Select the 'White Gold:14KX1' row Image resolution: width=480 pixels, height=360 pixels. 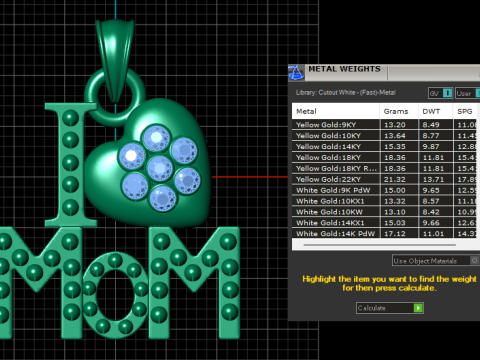coord(385,223)
